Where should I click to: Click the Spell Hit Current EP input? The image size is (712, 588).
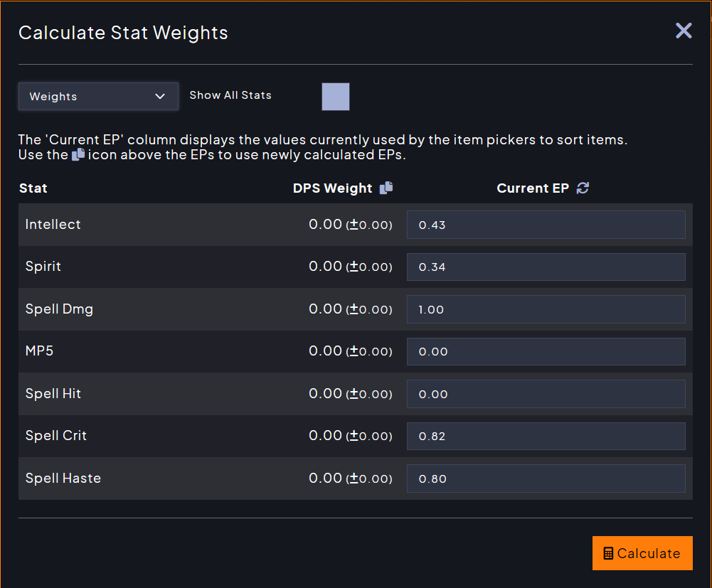coord(546,394)
